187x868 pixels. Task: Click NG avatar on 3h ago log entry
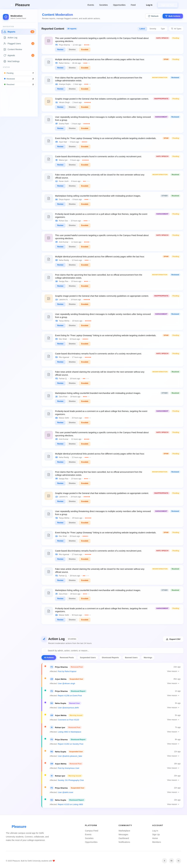coord(52,703)
